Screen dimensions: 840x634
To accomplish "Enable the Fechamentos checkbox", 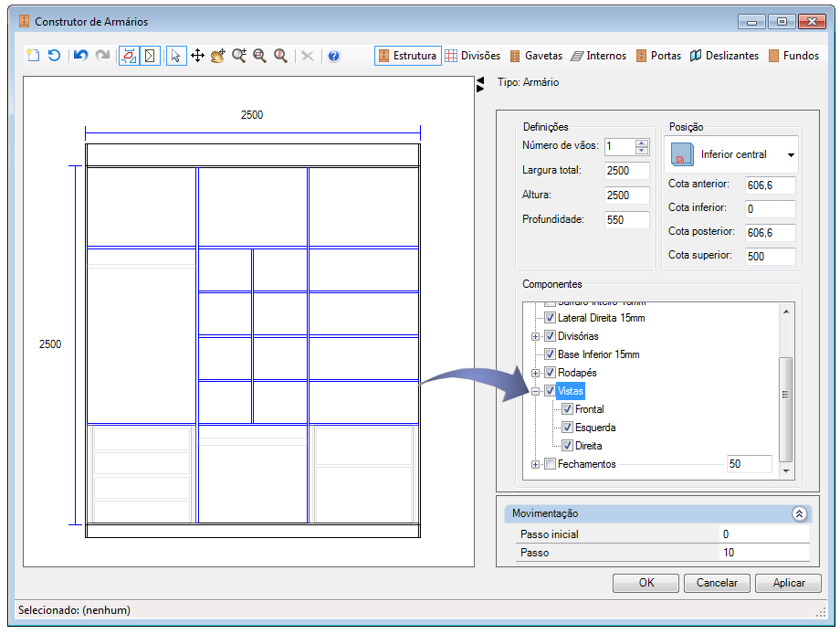I will [x=550, y=464].
